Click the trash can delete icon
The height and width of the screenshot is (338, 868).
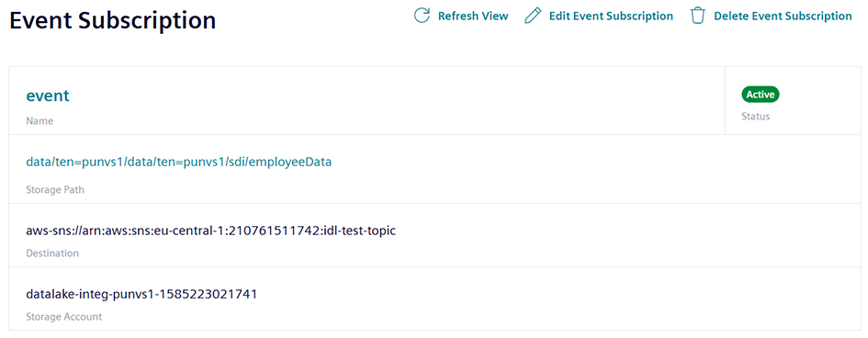697,16
